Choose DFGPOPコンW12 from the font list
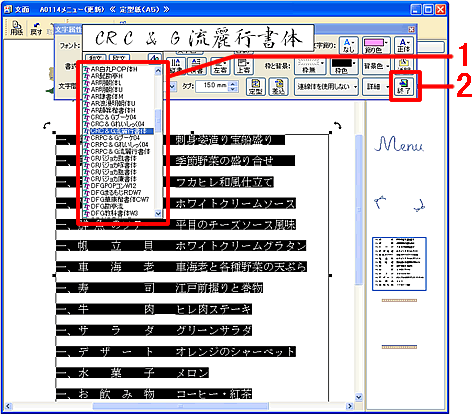 click(x=113, y=186)
